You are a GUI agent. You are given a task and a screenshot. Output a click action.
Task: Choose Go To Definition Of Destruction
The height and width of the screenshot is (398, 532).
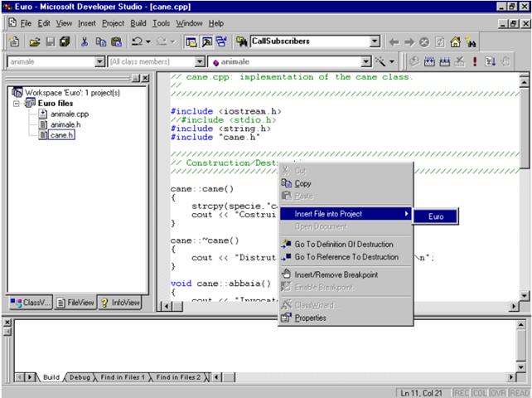346,244
